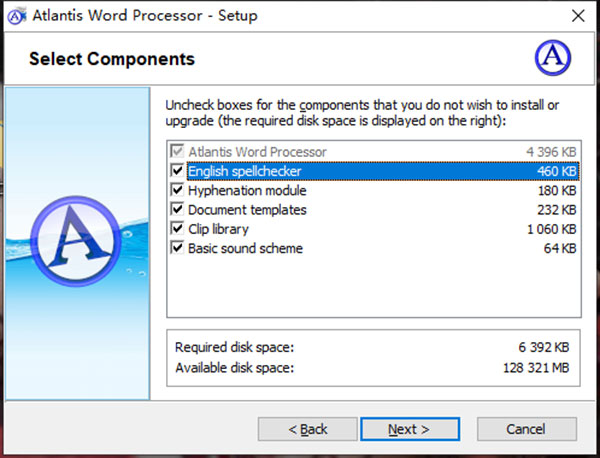Select the Document templates list entry
Screen dimensions: 600x458
point(247,210)
